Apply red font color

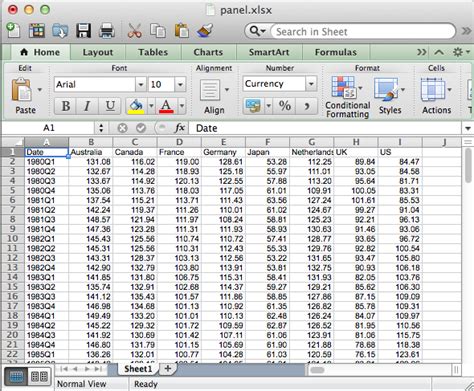[x=166, y=107]
